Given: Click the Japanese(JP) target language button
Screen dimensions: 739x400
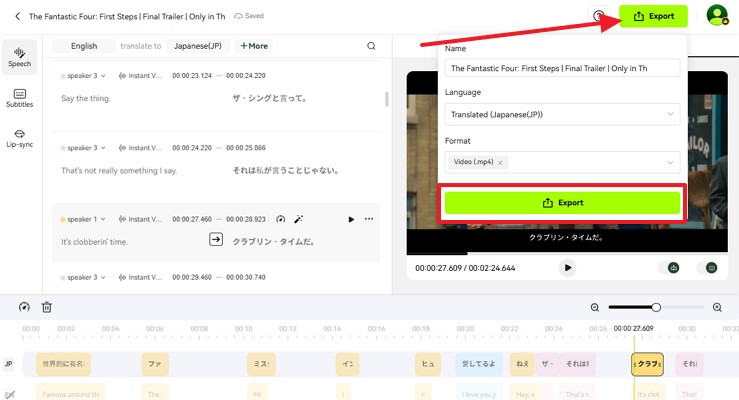Looking at the screenshot, I should click(x=197, y=46).
